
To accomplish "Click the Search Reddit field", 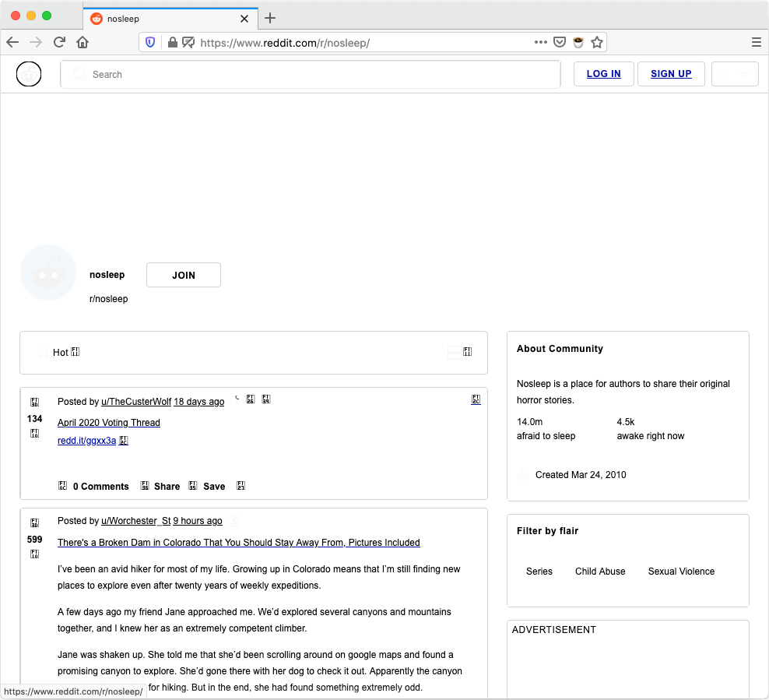I will click(x=311, y=75).
